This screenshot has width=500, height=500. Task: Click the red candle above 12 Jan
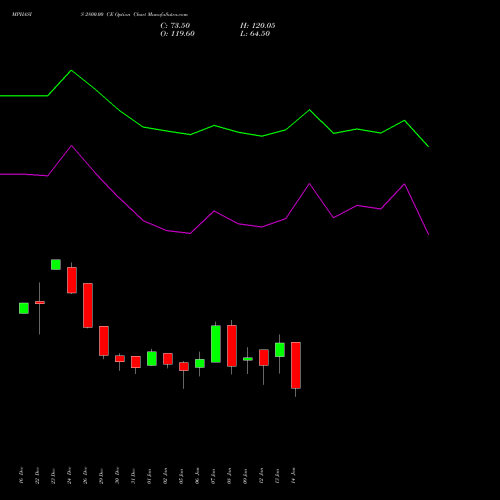pos(264,357)
